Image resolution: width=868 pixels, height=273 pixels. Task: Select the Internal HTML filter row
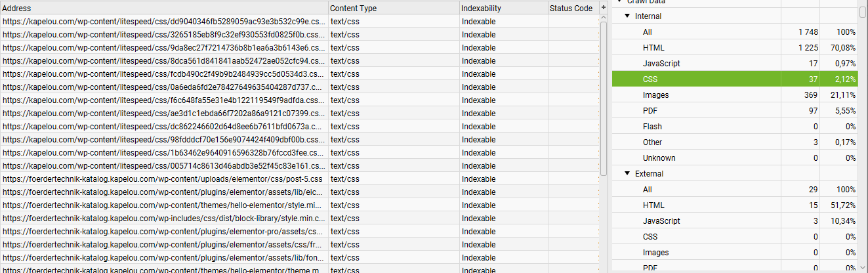tap(735, 47)
